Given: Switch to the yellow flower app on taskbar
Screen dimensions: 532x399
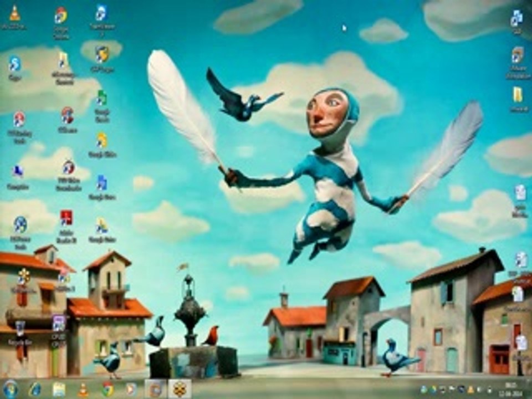Looking at the screenshot, I should pyautogui.click(x=180, y=390).
